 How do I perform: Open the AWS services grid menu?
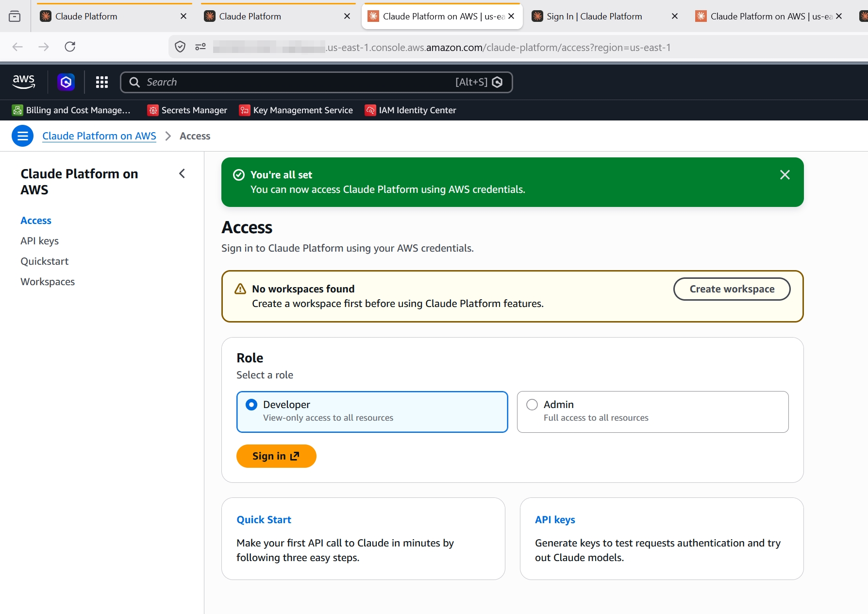(x=102, y=82)
